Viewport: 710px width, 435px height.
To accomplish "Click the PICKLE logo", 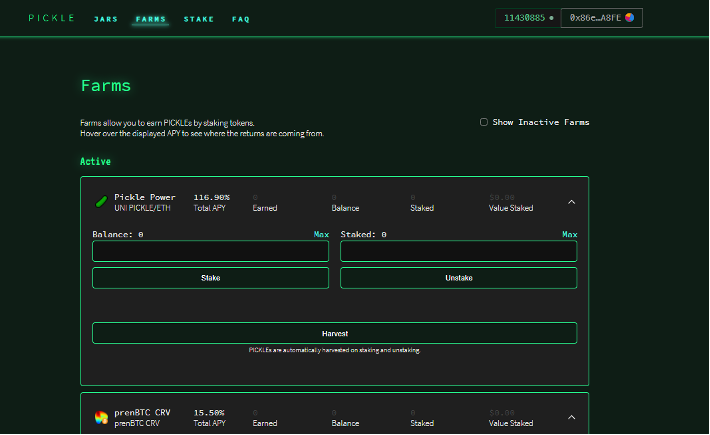I will [x=52, y=18].
